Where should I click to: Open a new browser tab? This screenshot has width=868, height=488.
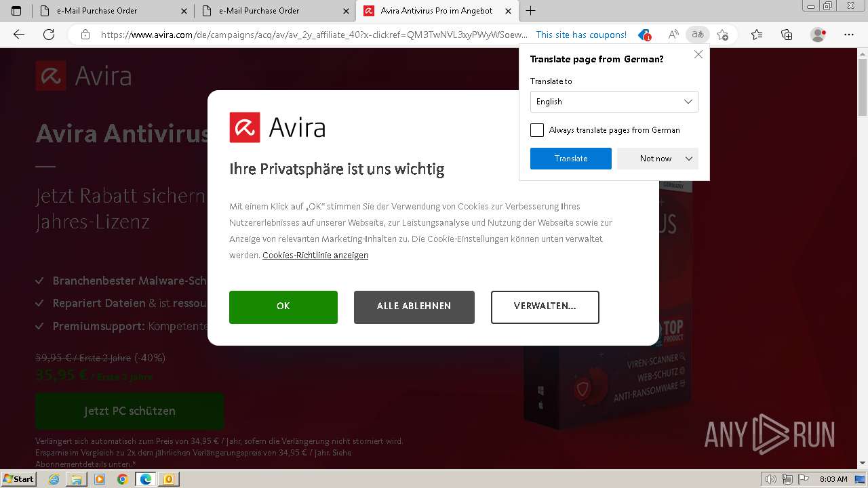point(531,11)
